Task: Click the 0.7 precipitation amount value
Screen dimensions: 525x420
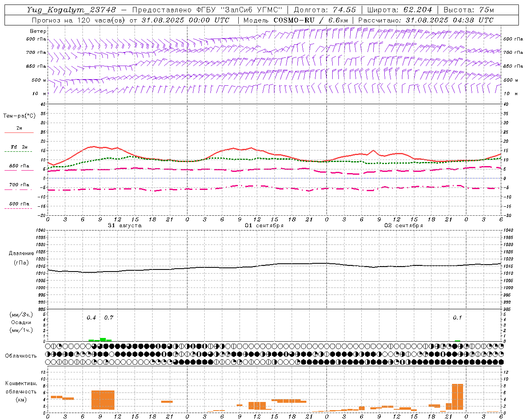Action: click(x=109, y=318)
